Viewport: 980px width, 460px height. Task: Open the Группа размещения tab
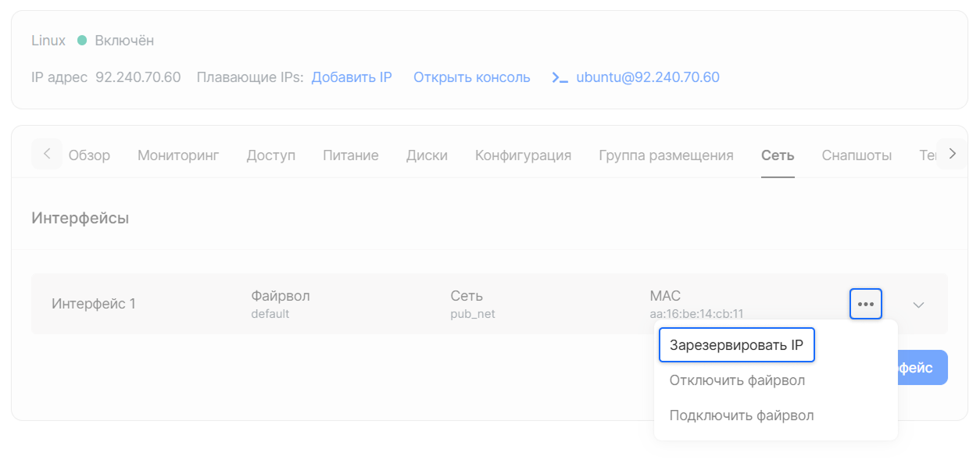666,155
